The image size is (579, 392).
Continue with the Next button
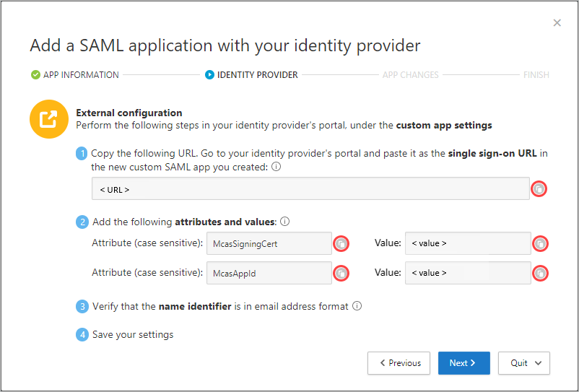coord(464,363)
